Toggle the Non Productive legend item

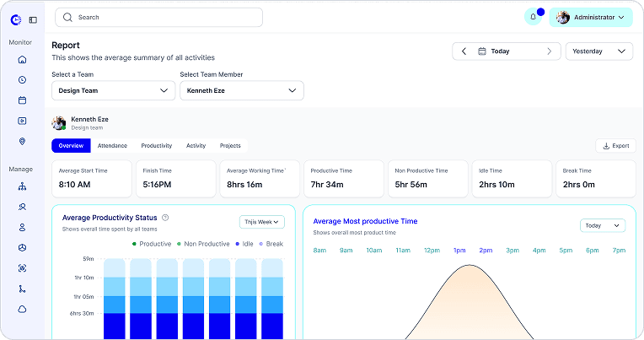click(203, 244)
